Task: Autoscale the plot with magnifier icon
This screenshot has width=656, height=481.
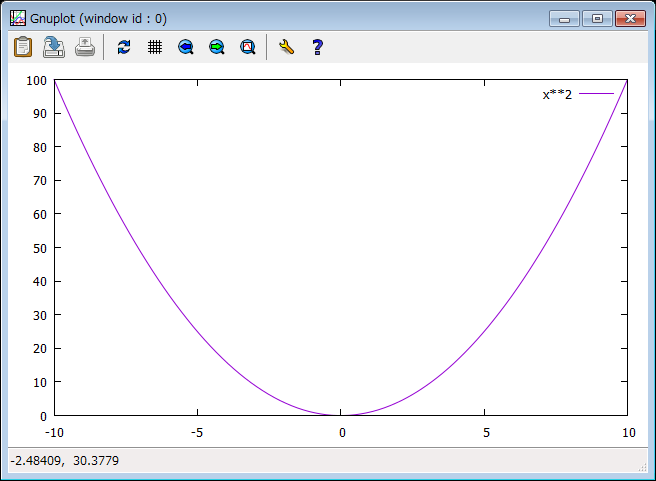Action: point(248,46)
